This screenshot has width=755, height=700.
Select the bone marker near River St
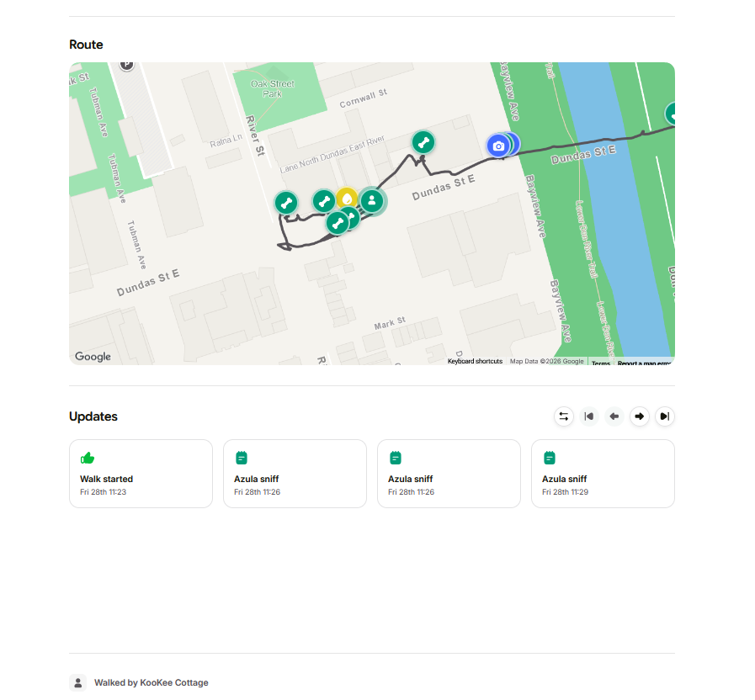(x=286, y=203)
